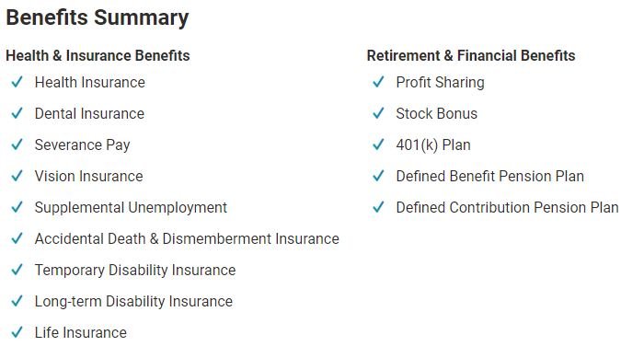Click the checkmark next to Profit Sharing

378,82
